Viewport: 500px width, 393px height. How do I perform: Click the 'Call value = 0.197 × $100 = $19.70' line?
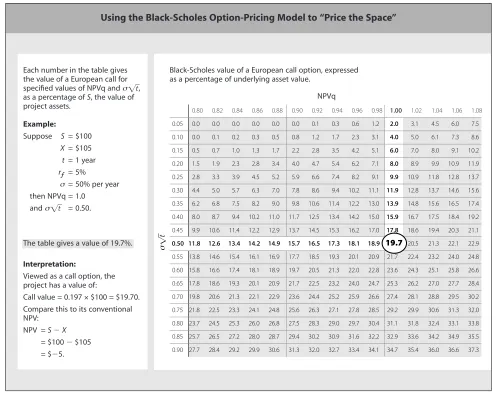pos(81,297)
